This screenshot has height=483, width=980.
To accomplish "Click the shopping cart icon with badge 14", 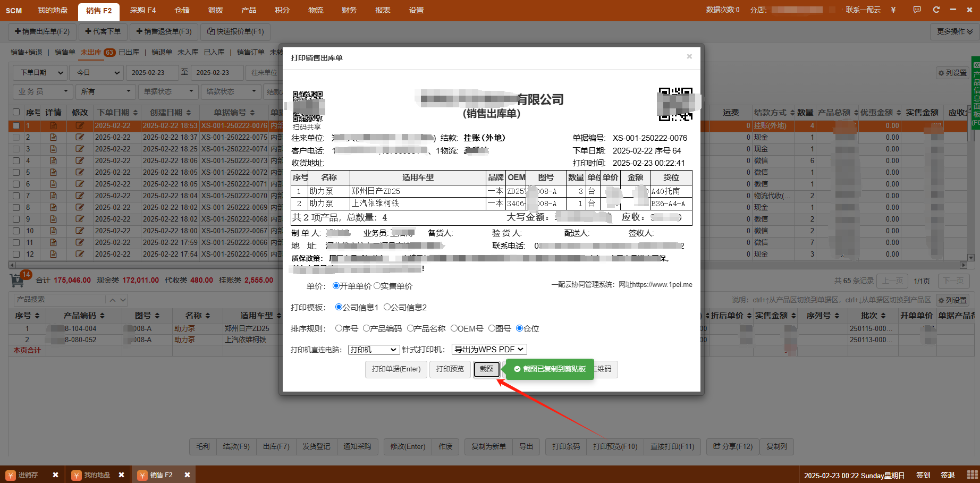I will (18, 280).
